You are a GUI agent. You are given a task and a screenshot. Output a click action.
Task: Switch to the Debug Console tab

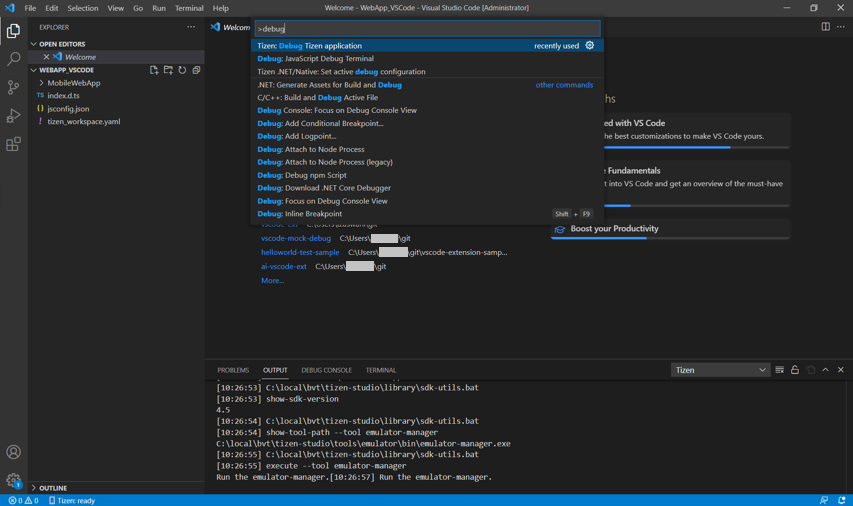[326, 370]
